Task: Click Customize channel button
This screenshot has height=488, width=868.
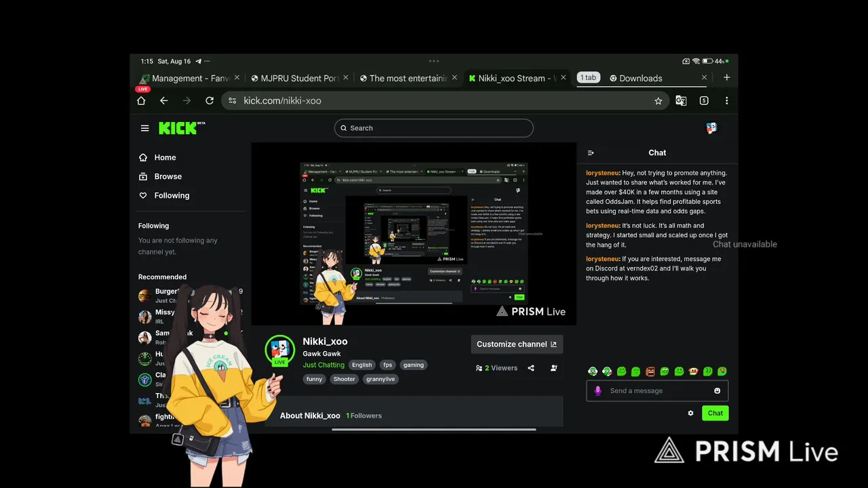Action: [x=517, y=344]
